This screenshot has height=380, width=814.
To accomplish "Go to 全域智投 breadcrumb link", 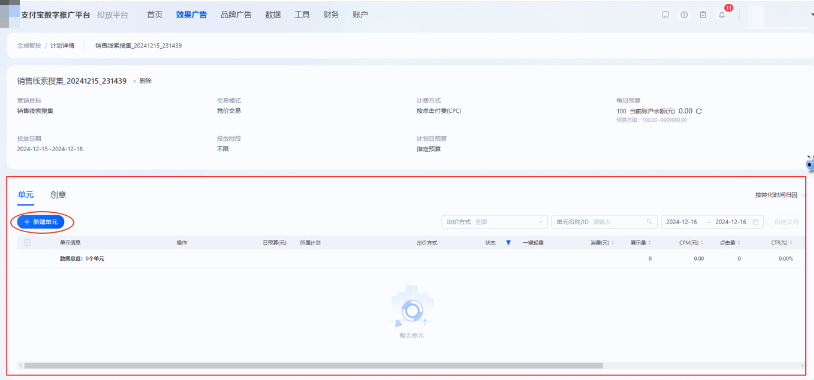I will [x=29, y=46].
